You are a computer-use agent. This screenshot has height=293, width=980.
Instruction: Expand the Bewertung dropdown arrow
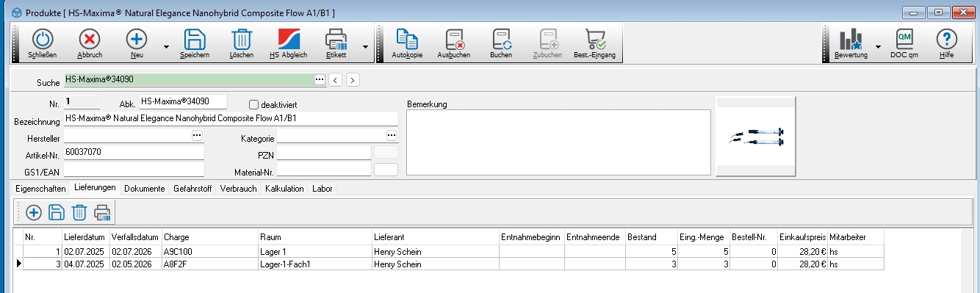tap(878, 46)
